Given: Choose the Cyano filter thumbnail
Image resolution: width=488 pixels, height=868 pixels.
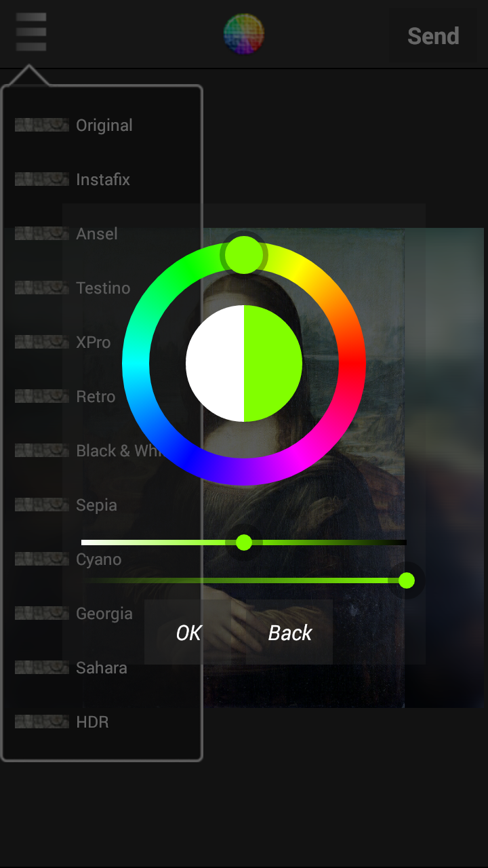Looking at the screenshot, I should [x=42, y=559].
